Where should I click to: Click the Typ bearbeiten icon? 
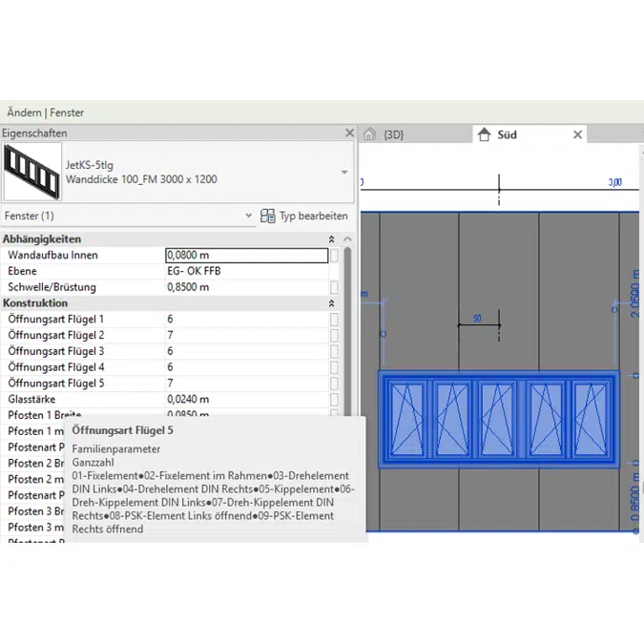coord(268,216)
